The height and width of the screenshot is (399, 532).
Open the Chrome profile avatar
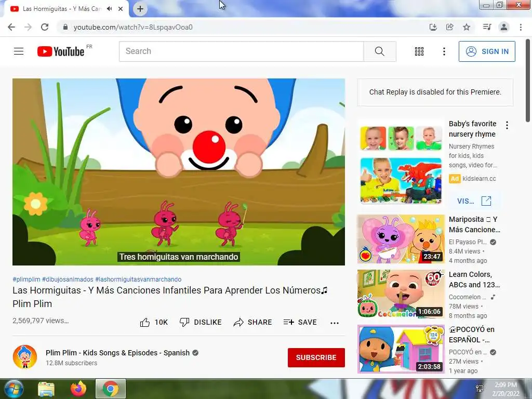504,27
